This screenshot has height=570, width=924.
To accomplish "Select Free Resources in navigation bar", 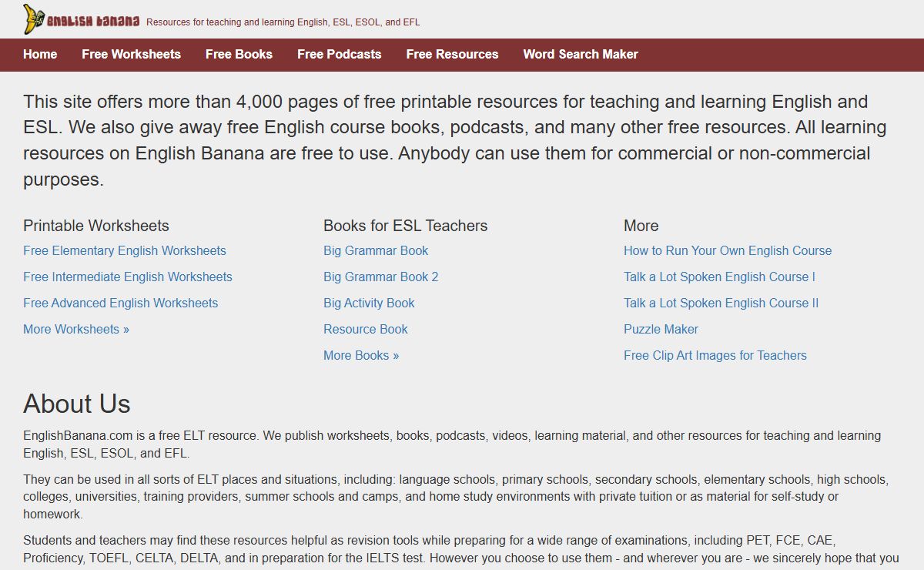I will [x=452, y=54].
